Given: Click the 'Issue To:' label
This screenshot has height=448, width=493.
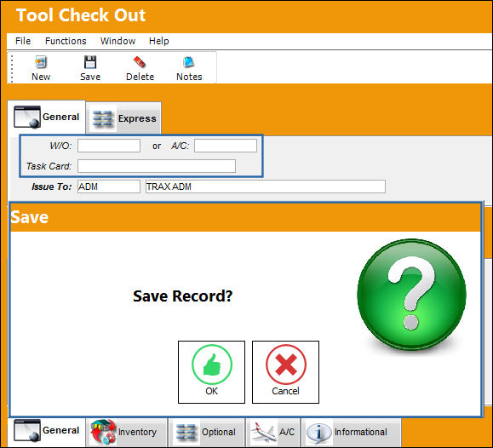Looking at the screenshot, I should pos(52,187).
